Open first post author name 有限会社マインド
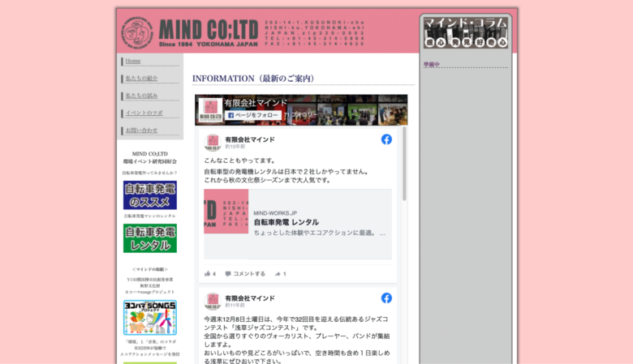The height and width of the screenshot is (364, 633). click(250, 139)
